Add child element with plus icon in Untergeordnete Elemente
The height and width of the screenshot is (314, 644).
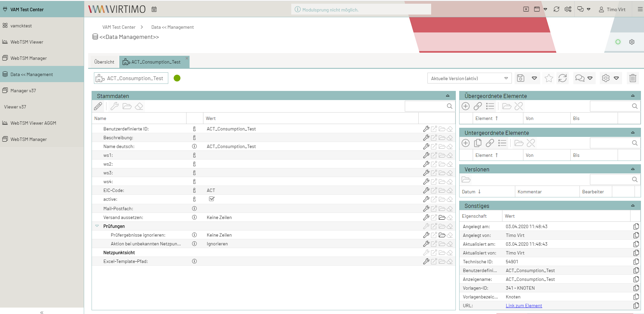pyautogui.click(x=466, y=143)
